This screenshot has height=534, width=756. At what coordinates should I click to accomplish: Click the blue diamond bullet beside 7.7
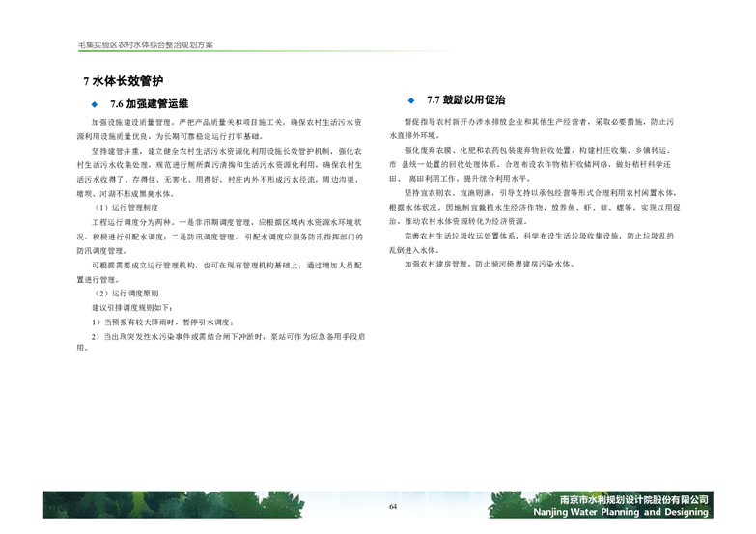(x=410, y=100)
